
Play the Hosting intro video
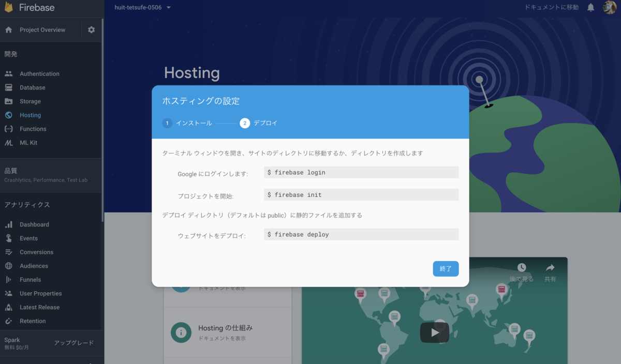pos(435,332)
